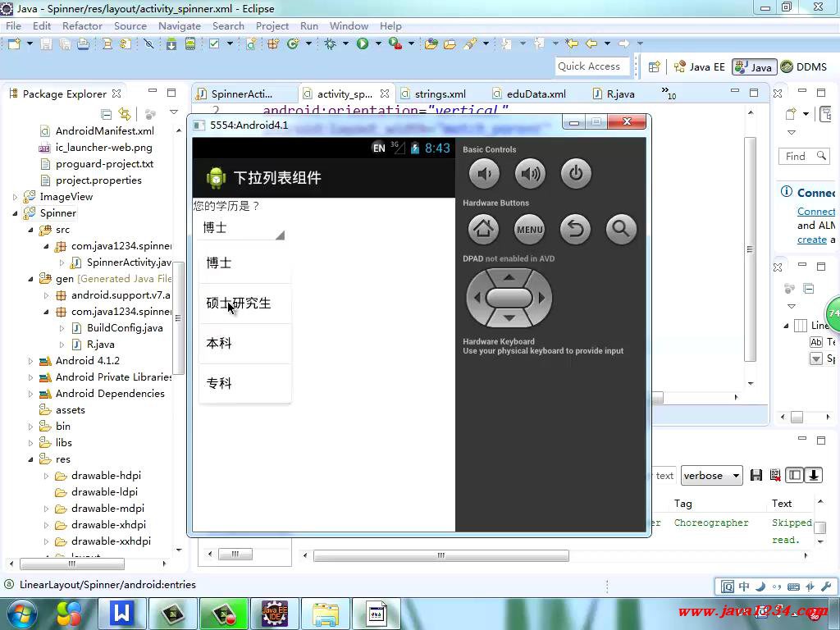The width and height of the screenshot is (840, 630).
Task: Click the editor vertical scrollbar thumb
Action: tap(750, 249)
